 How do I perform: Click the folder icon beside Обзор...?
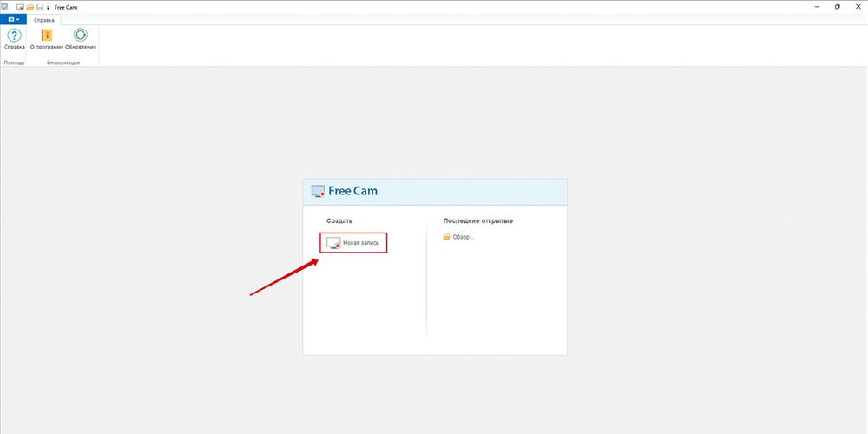point(447,237)
